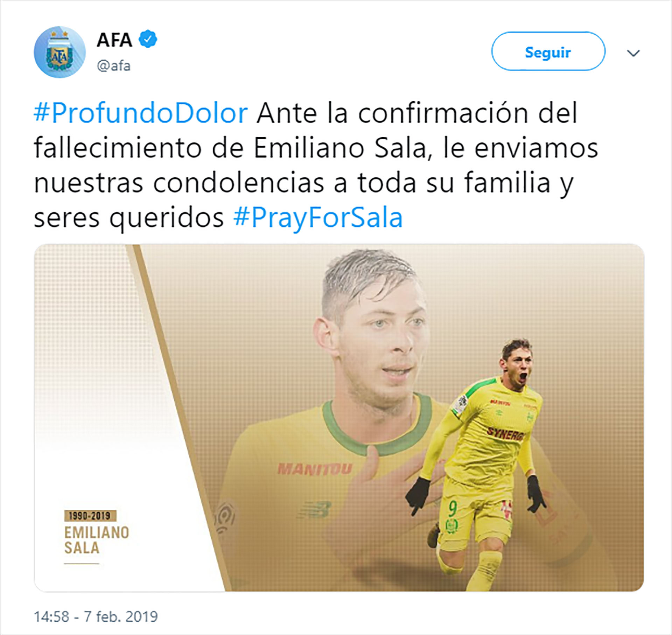Screen dimensions: 672x635
Task: Open the attached Emiliano Sala tribute image
Action: pyautogui.click(x=339, y=418)
